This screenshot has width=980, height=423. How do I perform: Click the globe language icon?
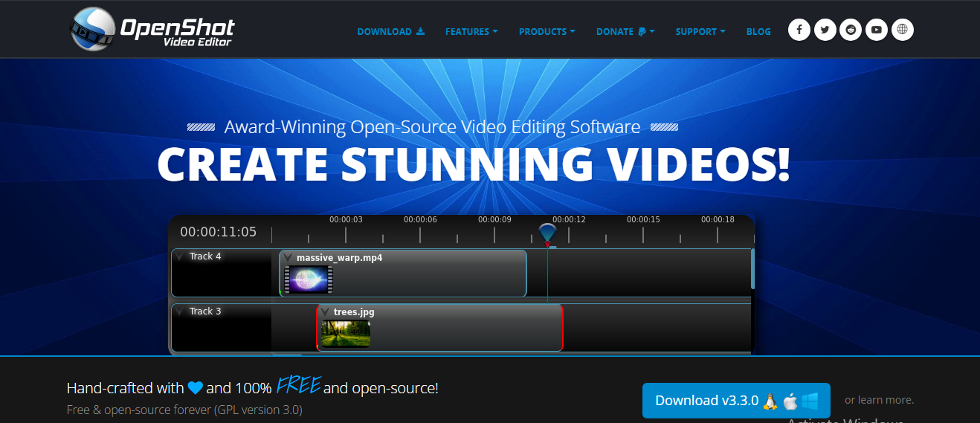[903, 30]
